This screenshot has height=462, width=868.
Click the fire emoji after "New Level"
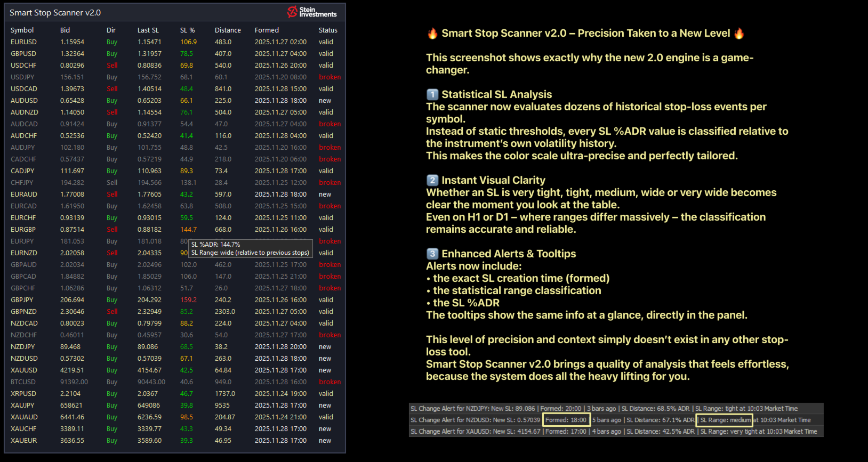coord(739,34)
